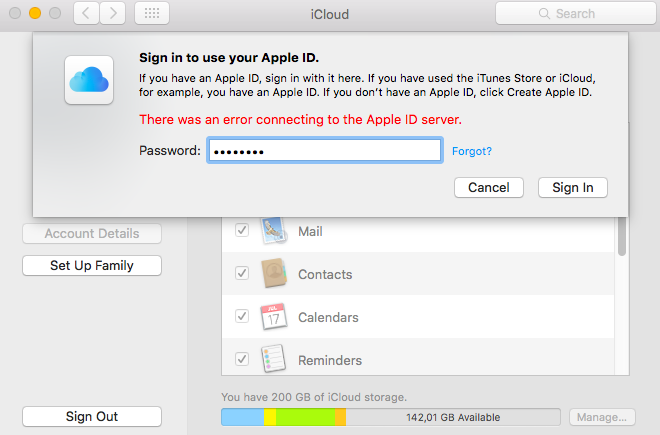The image size is (660, 435).
Task: Go back with the left arrow button
Action: click(x=86, y=13)
